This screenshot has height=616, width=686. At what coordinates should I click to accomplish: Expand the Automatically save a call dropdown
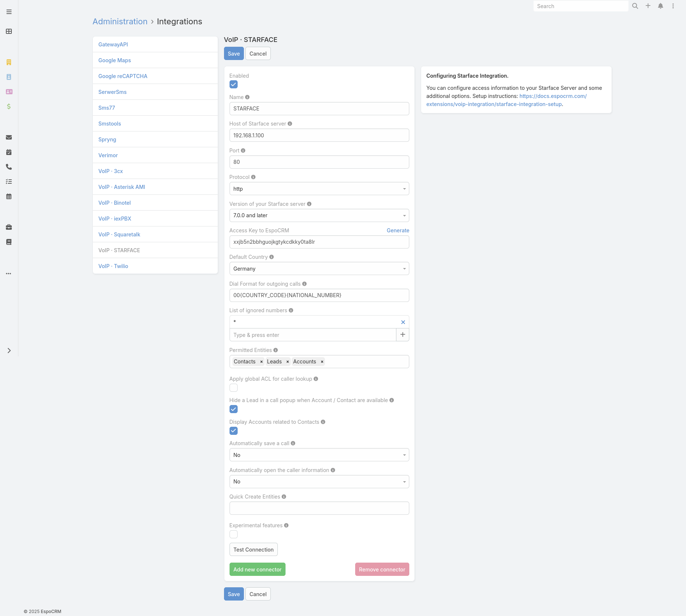tap(319, 455)
